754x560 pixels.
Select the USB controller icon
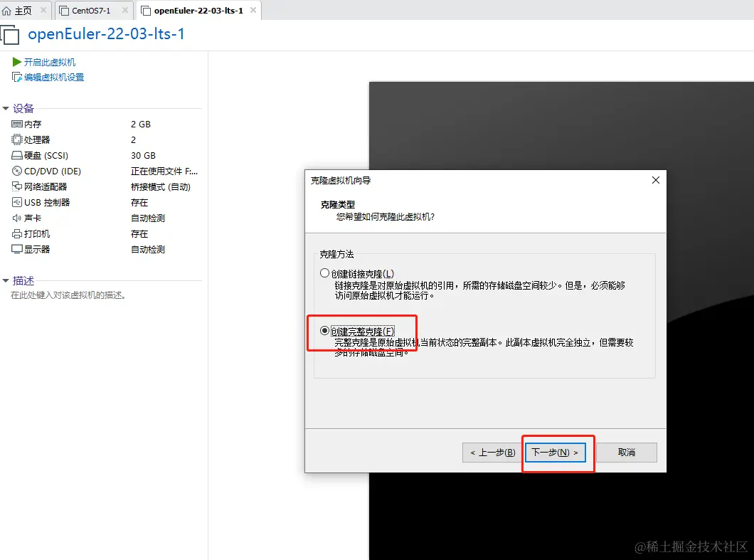tap(17, 202)
